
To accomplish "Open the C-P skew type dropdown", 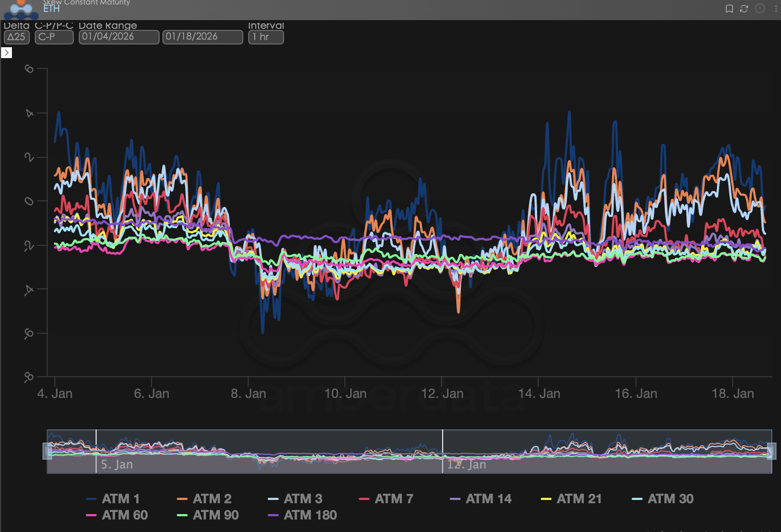I will tap(54, 37).
